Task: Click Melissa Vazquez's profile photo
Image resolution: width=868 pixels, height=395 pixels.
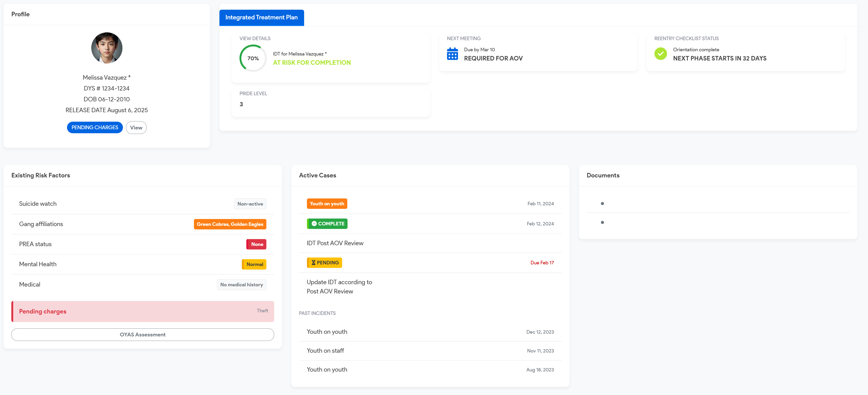Action: tap(106, 48)
